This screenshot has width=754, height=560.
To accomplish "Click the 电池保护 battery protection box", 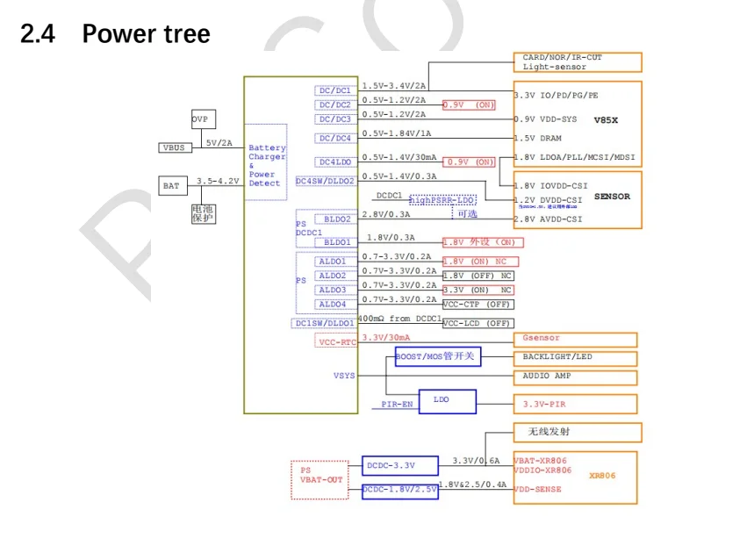I will coord(204,214).
